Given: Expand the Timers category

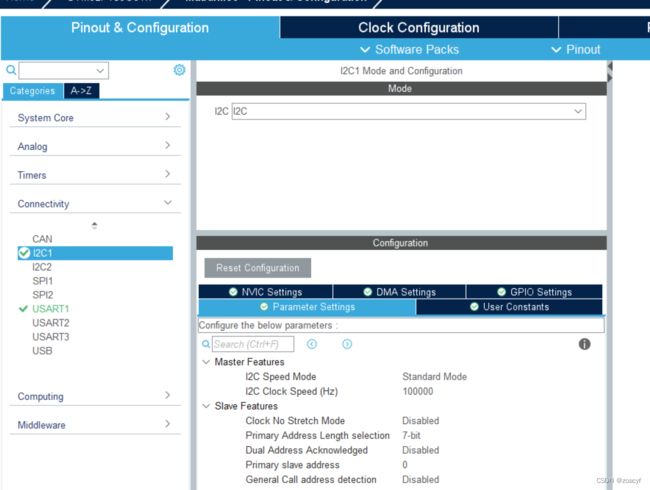Looking at the screenshot, I should coord(95,175).
